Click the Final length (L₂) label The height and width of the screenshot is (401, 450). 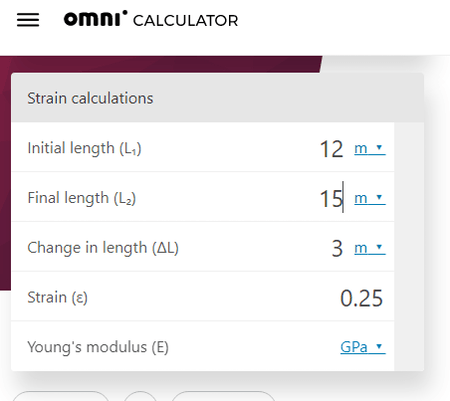[82, 198]
